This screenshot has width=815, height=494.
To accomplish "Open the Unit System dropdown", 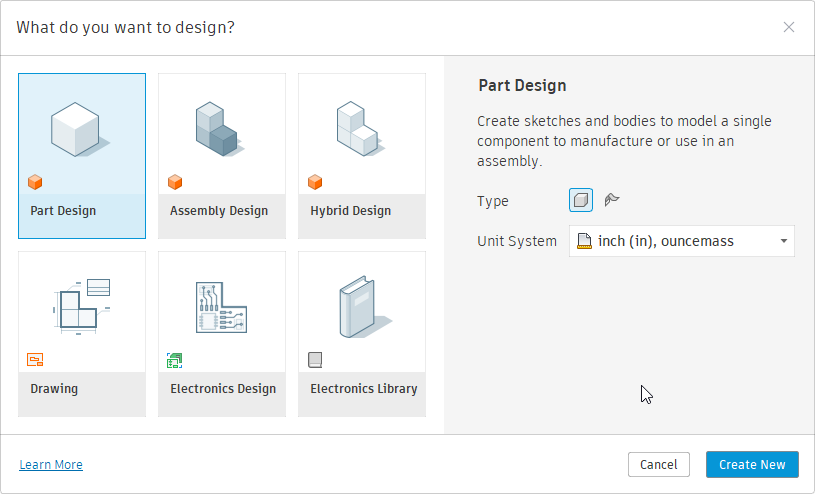I will (681, 241).
